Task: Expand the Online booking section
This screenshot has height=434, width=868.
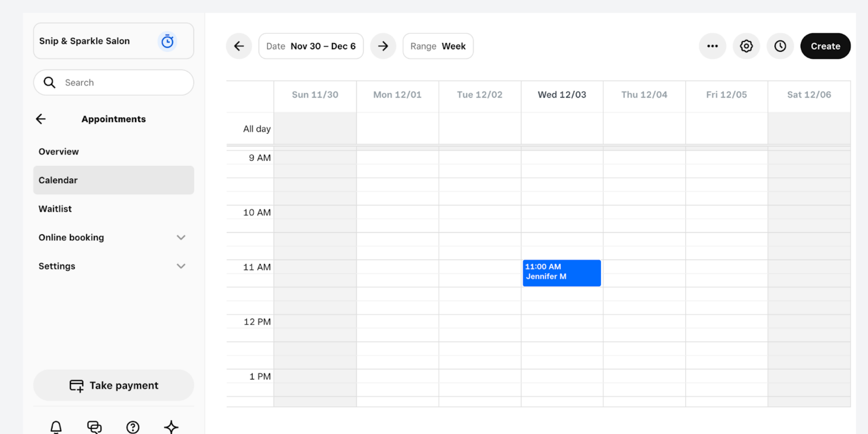Action: (181, 237)
